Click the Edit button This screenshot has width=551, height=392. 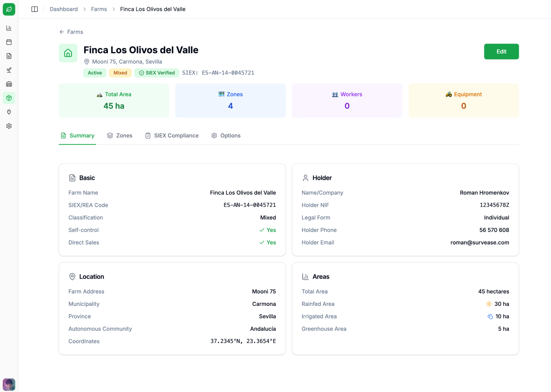click(501, 51)
